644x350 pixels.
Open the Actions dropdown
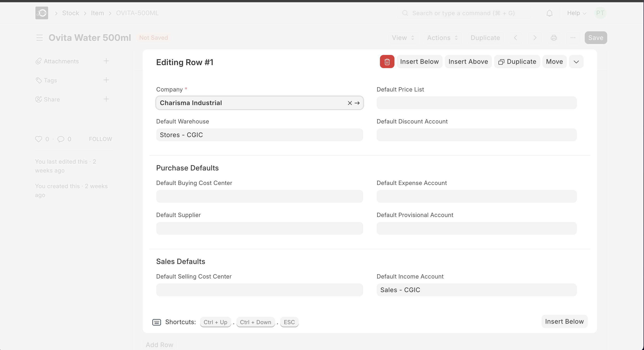coord(442,38)
